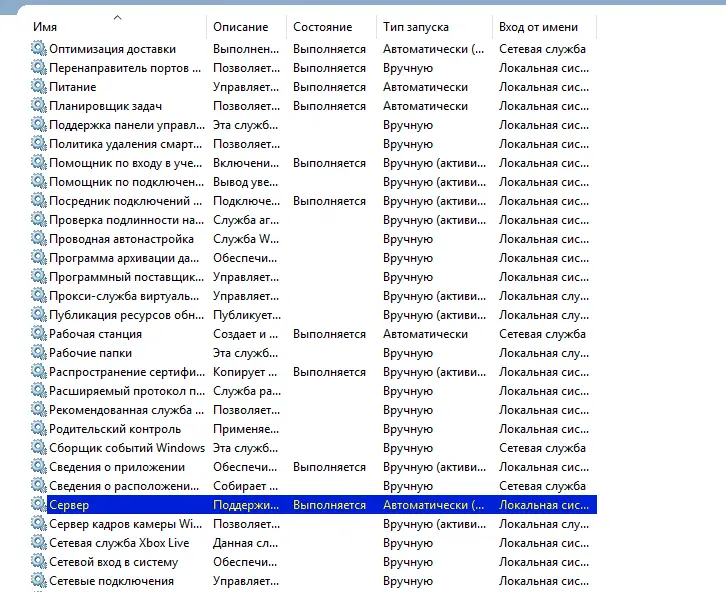This screenshot has width=726, height=592.
Task: Click the gear icon of Политика удаления смарт-карт
Action: pos(39,143)
